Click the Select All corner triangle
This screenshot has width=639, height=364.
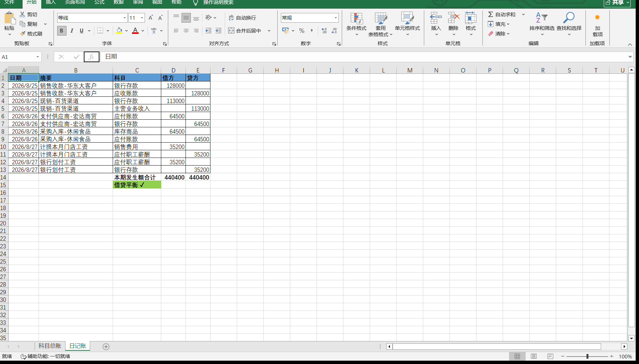(x=4, y=70)
